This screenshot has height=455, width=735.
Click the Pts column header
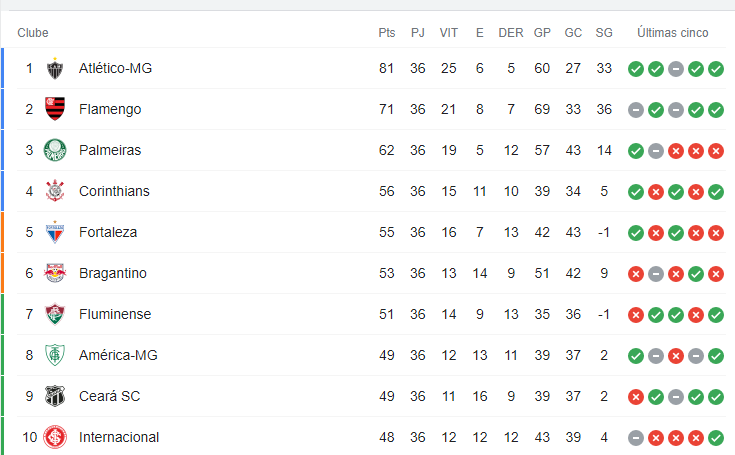(x=387, y=33)
